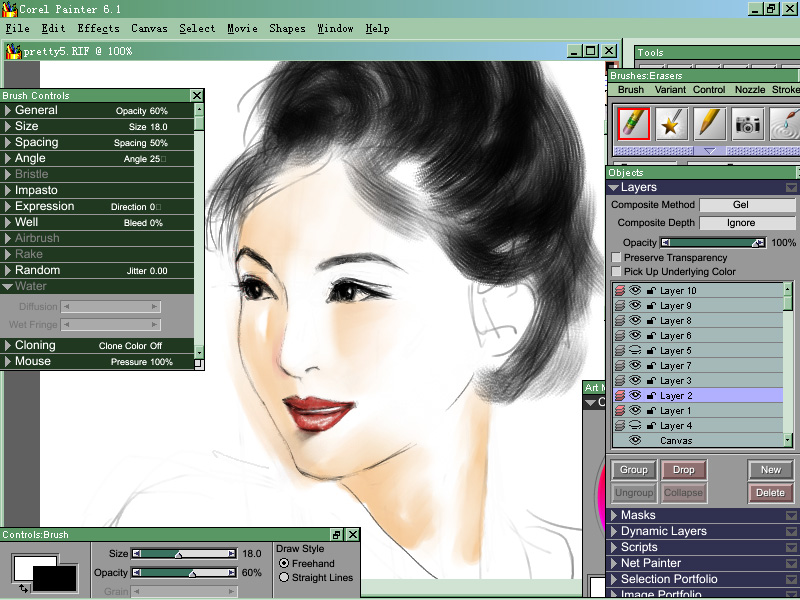Click the Drop layer button
Image resolution: width=800 pixels, height=600 pixels.
point(684,470)
